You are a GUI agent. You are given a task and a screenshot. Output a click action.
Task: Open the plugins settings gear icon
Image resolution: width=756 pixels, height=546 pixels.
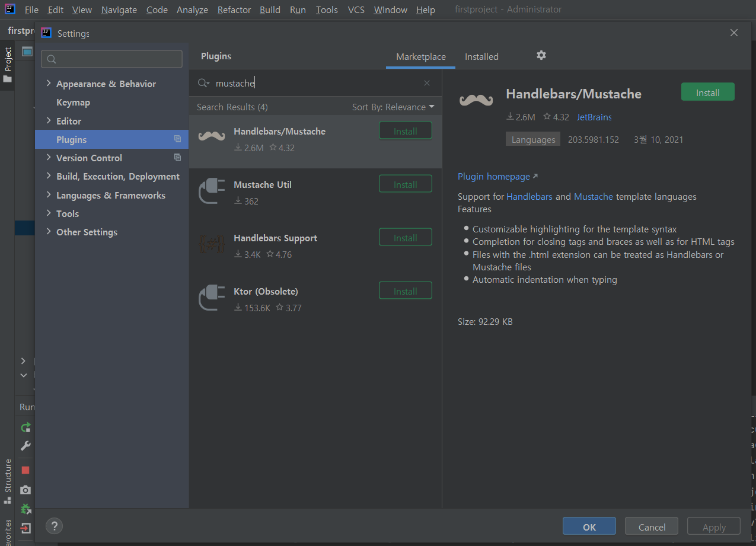[541, 55]
